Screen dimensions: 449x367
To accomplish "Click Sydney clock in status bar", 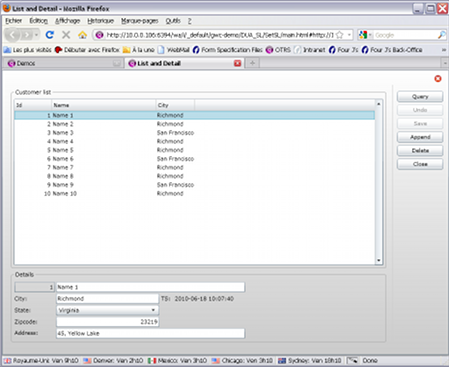I will click(x=310, y=360).
